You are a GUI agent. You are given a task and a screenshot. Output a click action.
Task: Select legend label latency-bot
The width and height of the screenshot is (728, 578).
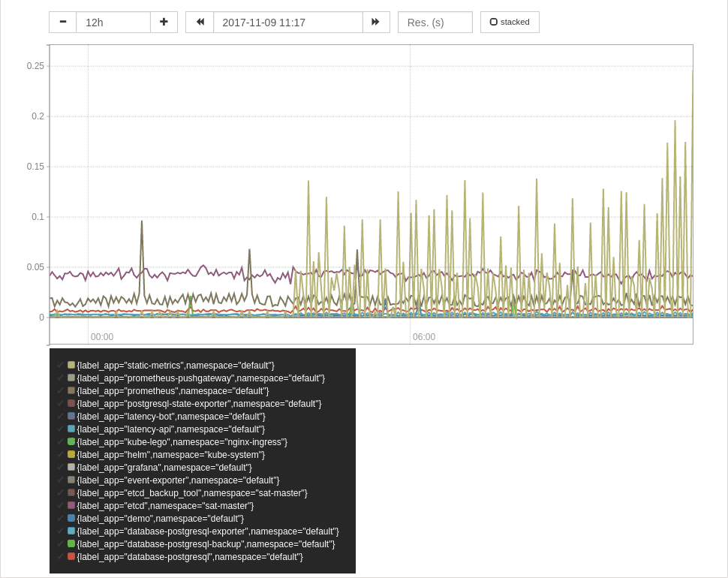pyautogui.click(x=171, y=417)
